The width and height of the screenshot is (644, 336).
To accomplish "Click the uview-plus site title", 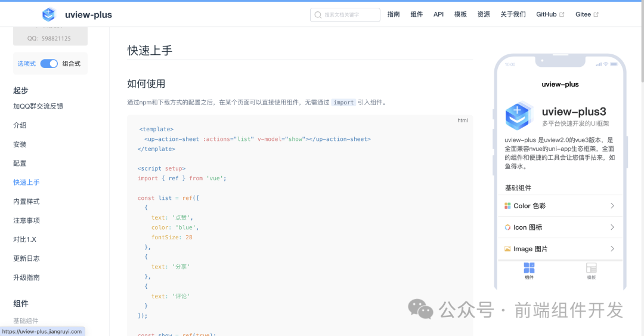I will pyautogui.click(x=88, y=15).
